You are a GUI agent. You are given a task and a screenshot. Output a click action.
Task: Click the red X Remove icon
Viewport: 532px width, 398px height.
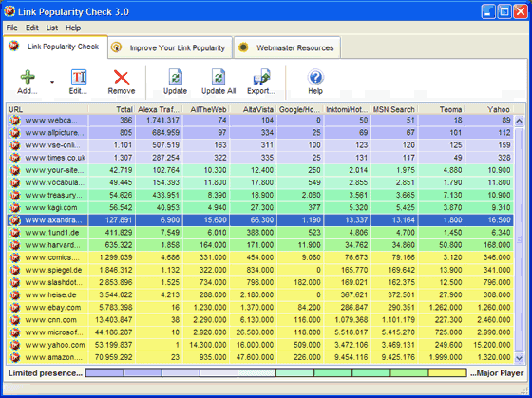(x=122, y=77)
